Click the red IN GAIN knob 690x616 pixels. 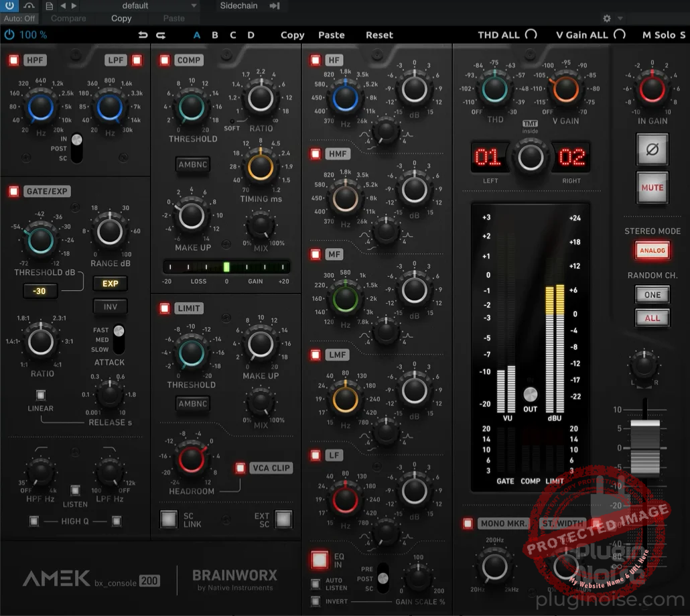coord(652,88)
